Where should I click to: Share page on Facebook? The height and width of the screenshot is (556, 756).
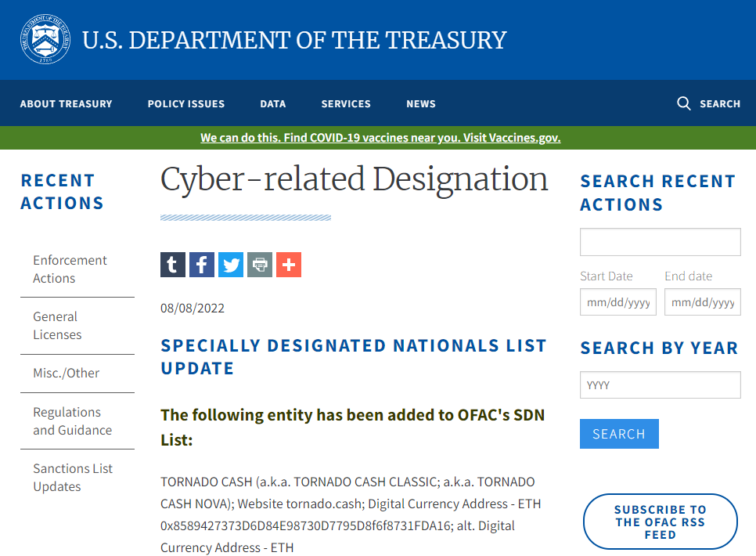pos(202,265)
